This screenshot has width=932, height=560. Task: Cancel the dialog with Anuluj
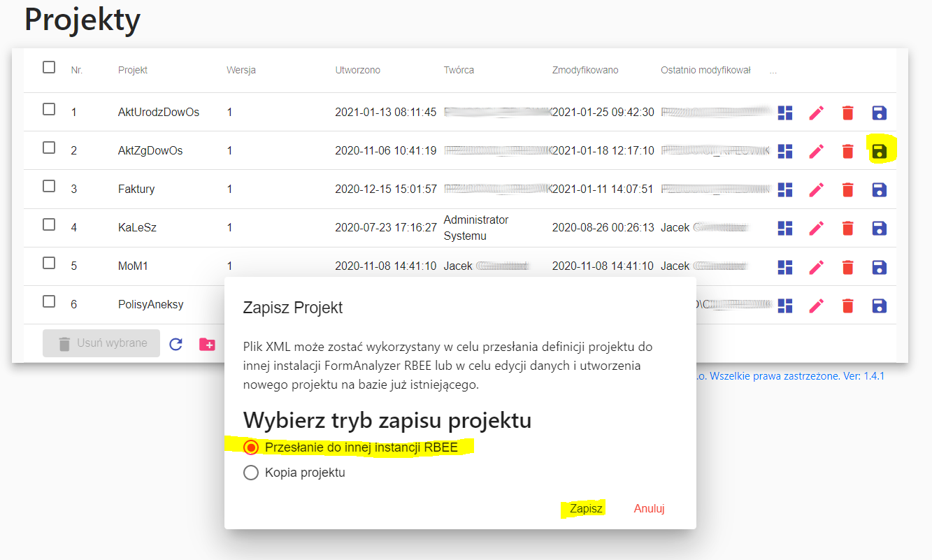pos(649,508)
